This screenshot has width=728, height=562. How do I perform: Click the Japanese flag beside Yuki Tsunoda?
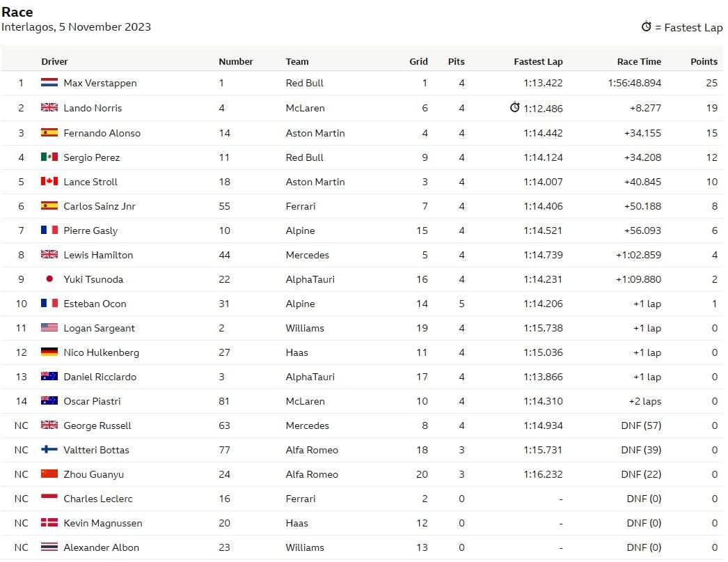tap(49, 279)
